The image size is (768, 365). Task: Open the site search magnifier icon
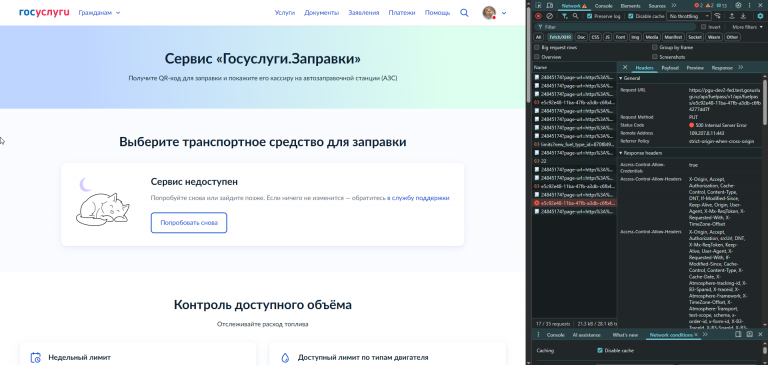(464, 13)
